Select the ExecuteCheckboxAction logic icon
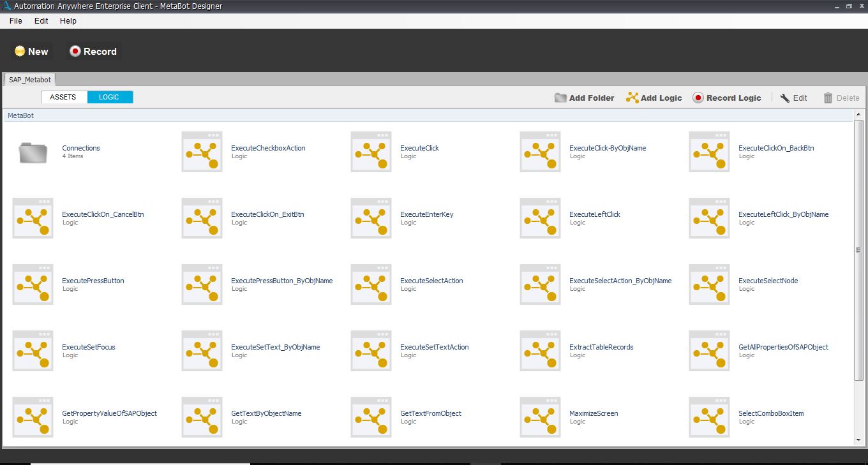Viewport: 868px width, 465px height. (202, 152)
